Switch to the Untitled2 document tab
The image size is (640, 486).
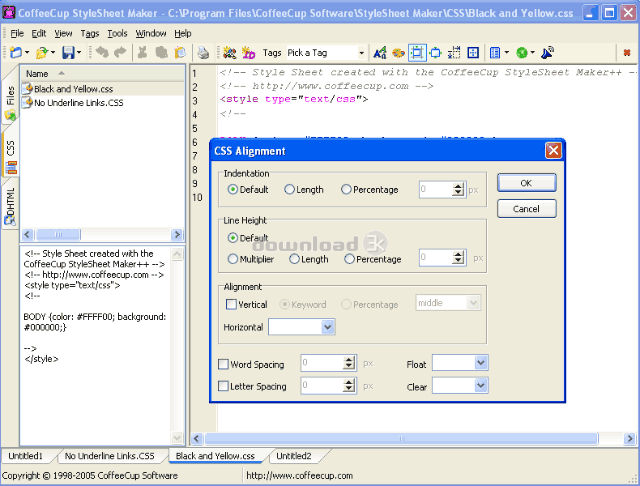pyautogui.click(x=293, y=455)
